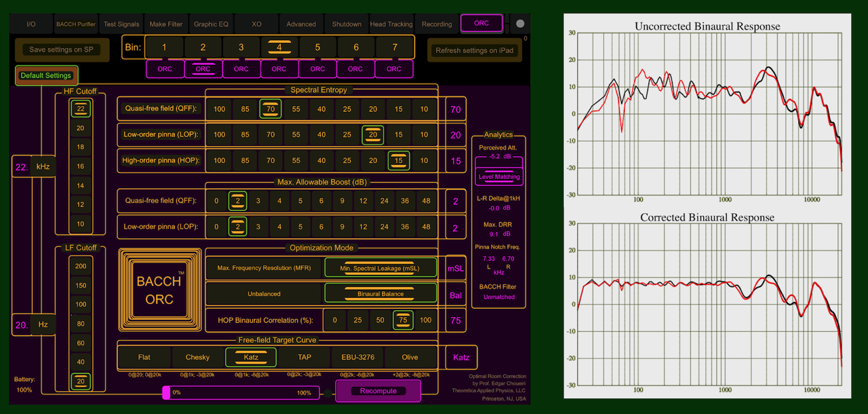868x414 pixels.
Task: Select the Flat target curve
Action: (x=144, y=357)
